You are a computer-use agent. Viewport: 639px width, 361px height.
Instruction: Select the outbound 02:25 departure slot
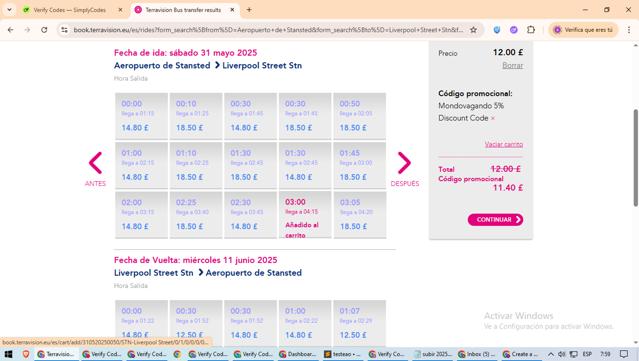196,215
